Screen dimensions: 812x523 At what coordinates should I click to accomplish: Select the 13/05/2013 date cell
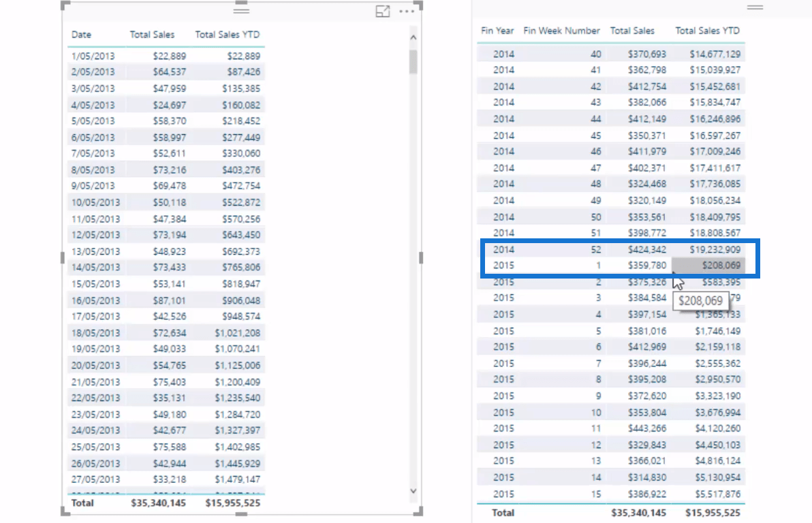(x=95, y=251)
